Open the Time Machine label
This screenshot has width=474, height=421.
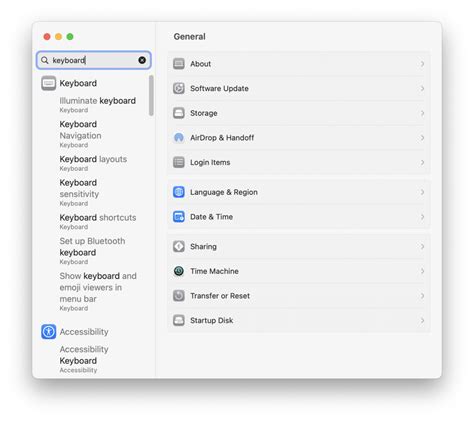[x=214, y=271]
